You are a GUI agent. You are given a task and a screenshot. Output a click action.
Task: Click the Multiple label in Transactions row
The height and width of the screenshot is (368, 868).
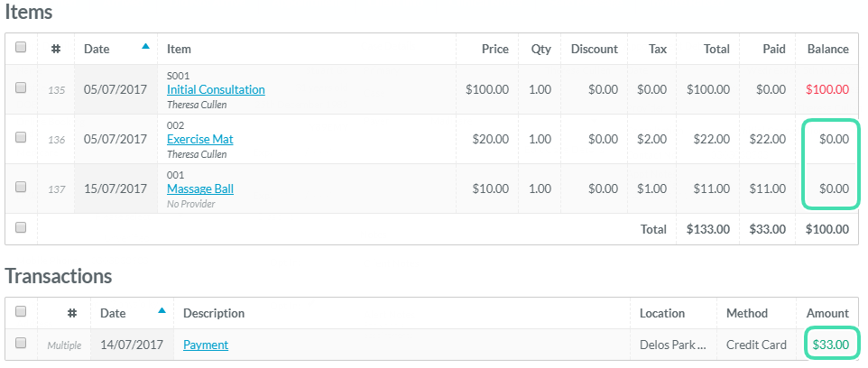point(64,345)
